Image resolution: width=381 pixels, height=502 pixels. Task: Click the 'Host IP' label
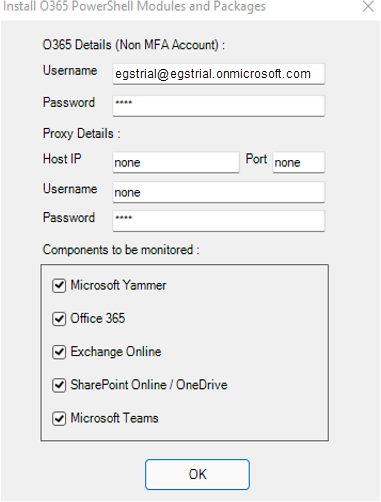(x=62, y=159)
